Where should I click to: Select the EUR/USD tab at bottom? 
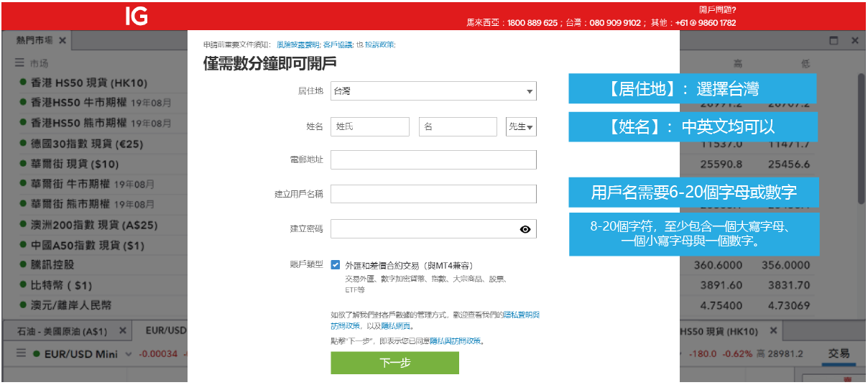(x=167, y=331)
